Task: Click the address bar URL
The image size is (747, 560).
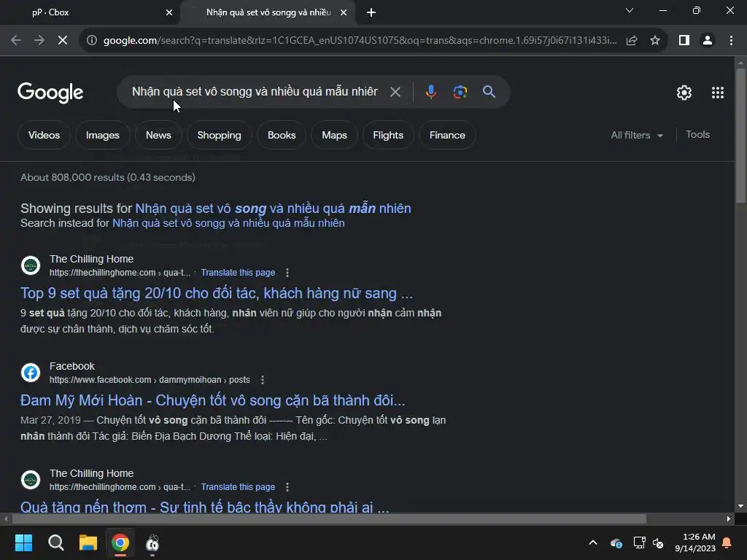Action: pyautogui.click(x=360, y=41)
